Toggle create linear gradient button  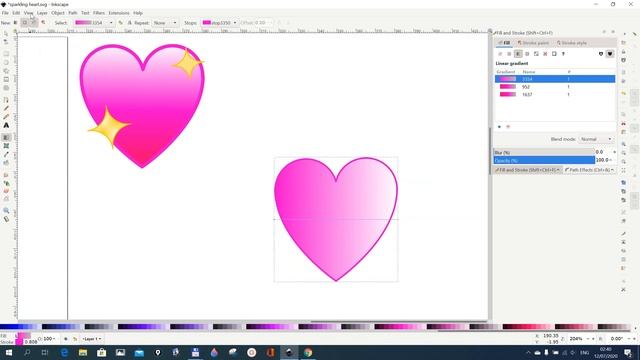pyautogui.click(x=16, y=23)
